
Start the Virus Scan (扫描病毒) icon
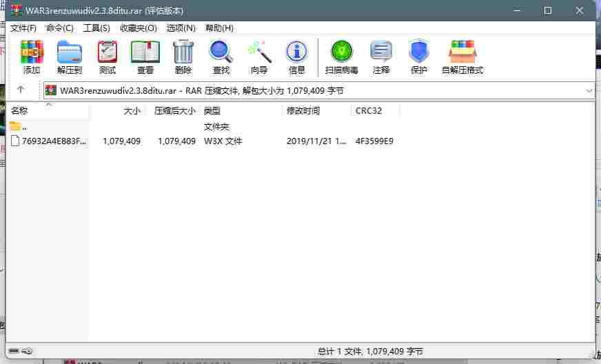pos(342,57)
